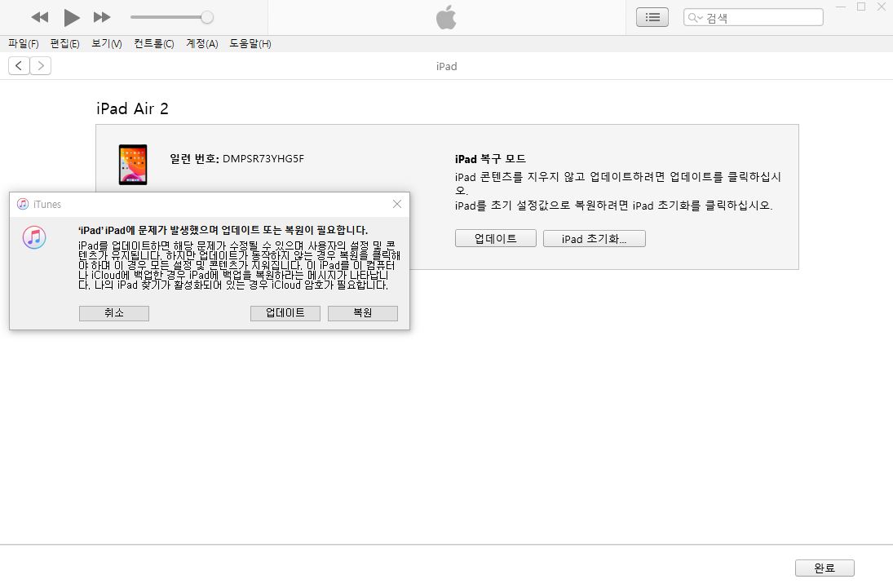Open the 컨트롤(C) menu
The height and width of the screenshot is (588, 893).
point(154,44)
